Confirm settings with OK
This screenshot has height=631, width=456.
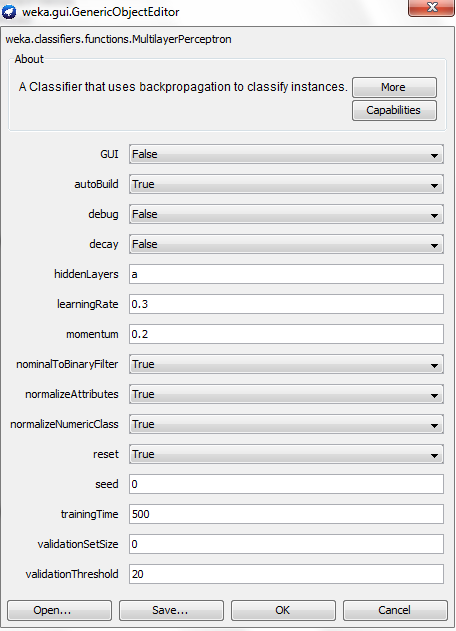pos(283,610)
